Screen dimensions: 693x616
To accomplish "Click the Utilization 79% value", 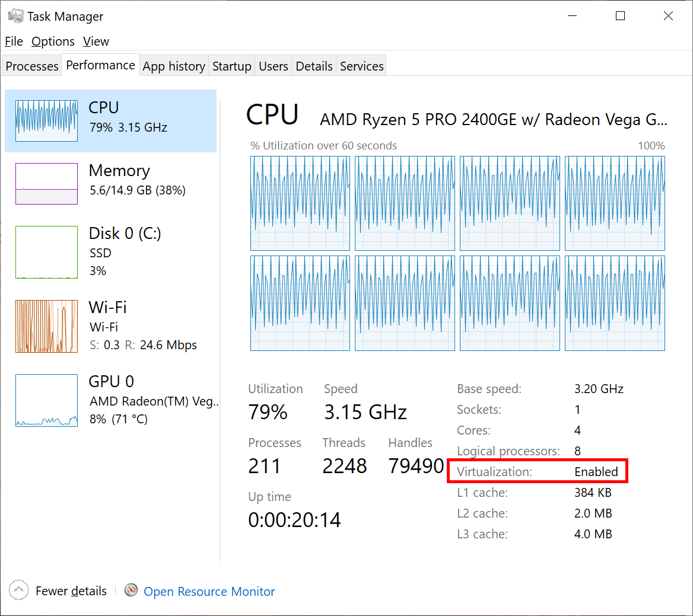I will (x=268, y=412).
